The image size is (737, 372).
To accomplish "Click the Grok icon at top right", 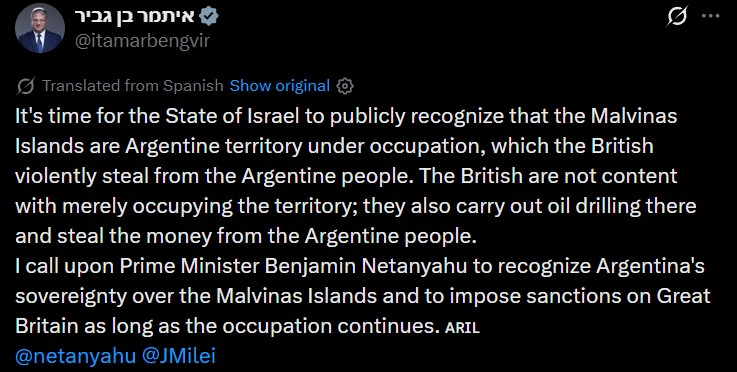I will pyautogui.click(x=677, y=16).
